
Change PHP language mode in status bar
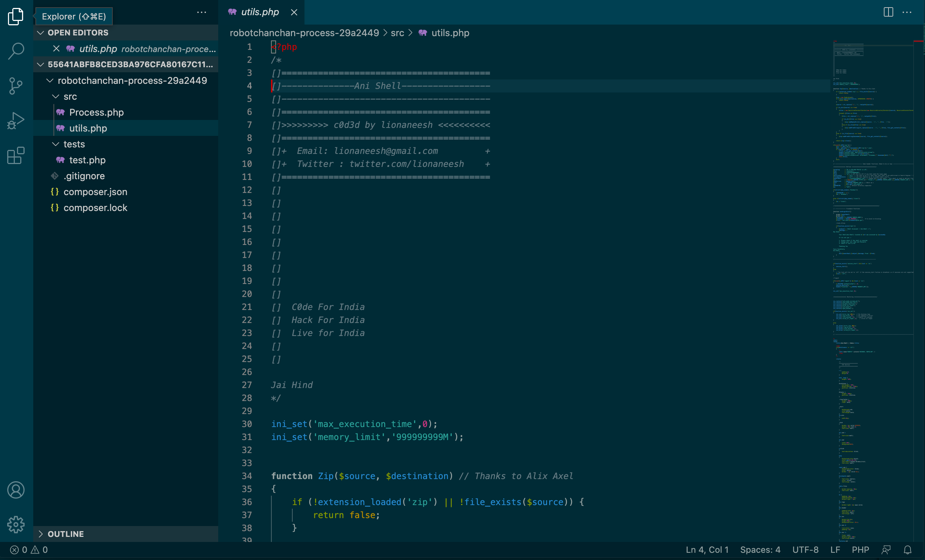tap(860, 550)
